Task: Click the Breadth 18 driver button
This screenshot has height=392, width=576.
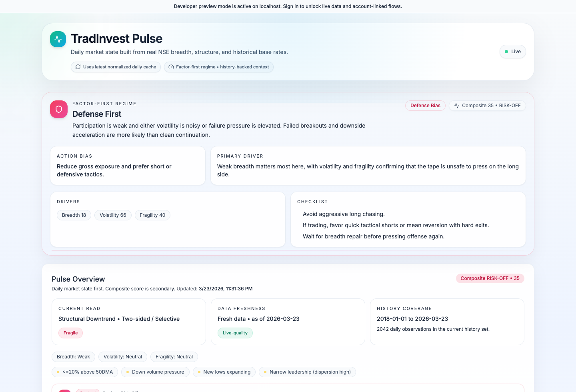Action: click(x=74, y=215)
